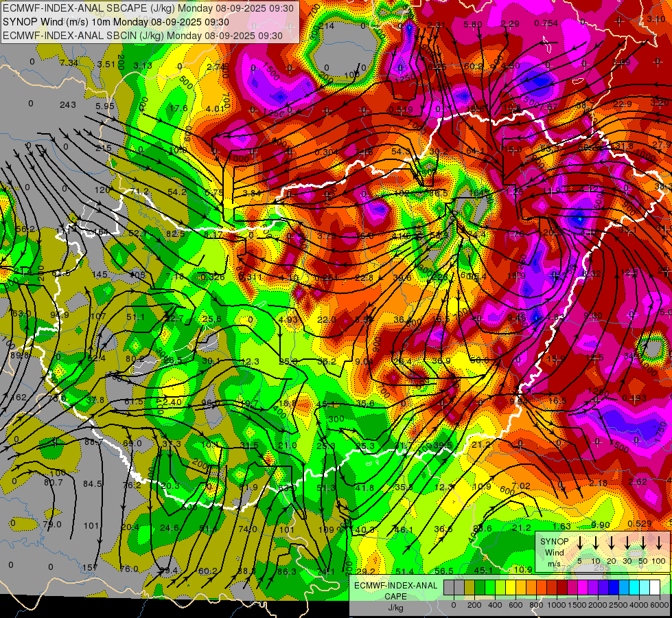
Task: Click the SYNOP Wind m/s legend label
Action: [x=554, y=552]
